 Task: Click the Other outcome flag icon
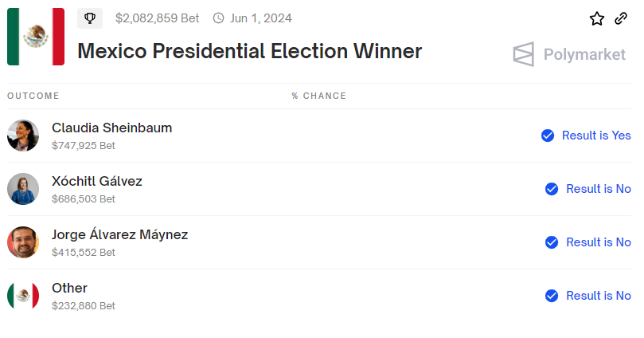click(23, 296)
